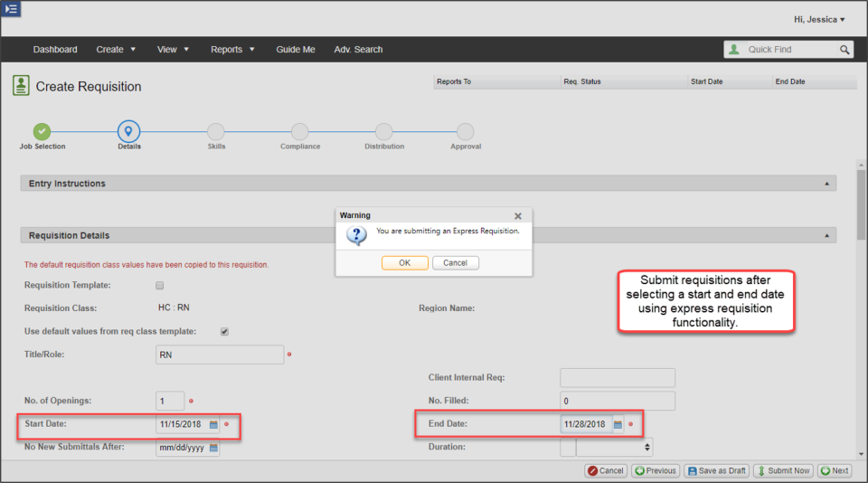Click the Reports To column header
Viewport: 868px width, 483px height.
[x=496, y=81]
